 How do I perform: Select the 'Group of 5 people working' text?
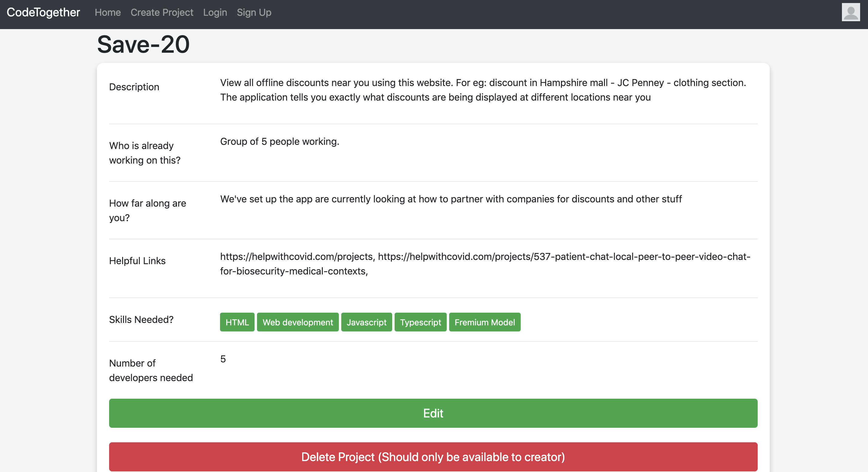click(279, 141)
